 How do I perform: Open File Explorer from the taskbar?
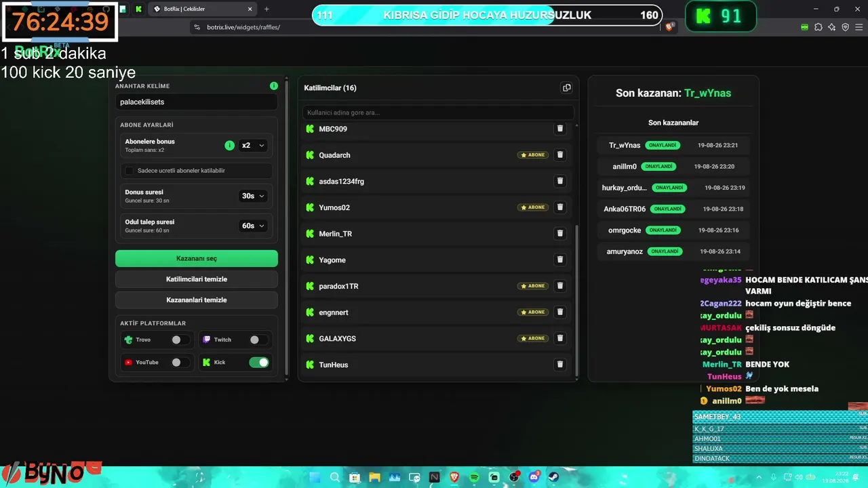tap(374, 477)
